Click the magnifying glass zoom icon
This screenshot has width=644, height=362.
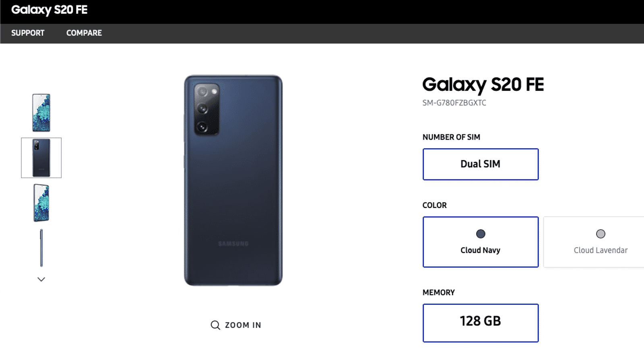pos(215,325)
